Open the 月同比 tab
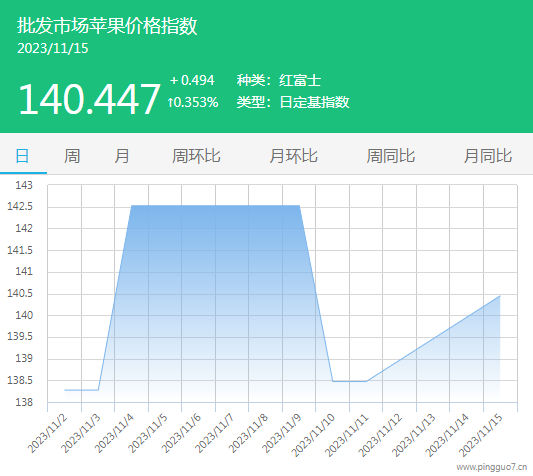 click(x=488, y=156)
